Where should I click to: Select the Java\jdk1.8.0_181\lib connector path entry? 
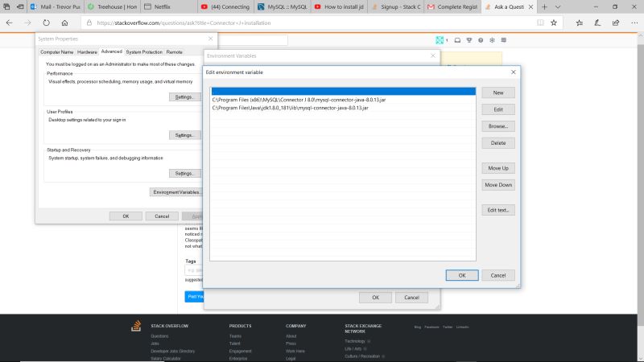[344, 108]
